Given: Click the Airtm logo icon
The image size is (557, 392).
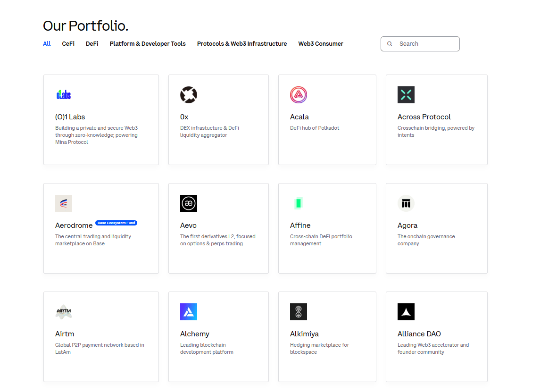Looking at the screenshot, I should click(x=64, y=312).
